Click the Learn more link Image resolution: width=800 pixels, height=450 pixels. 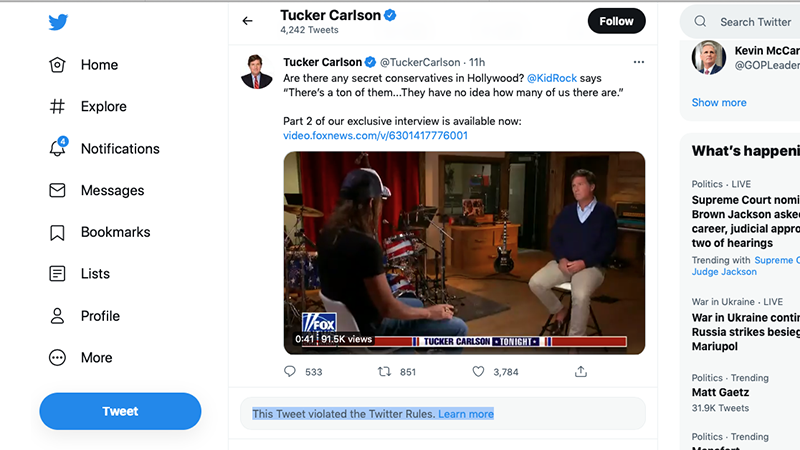tap(466, 414)
